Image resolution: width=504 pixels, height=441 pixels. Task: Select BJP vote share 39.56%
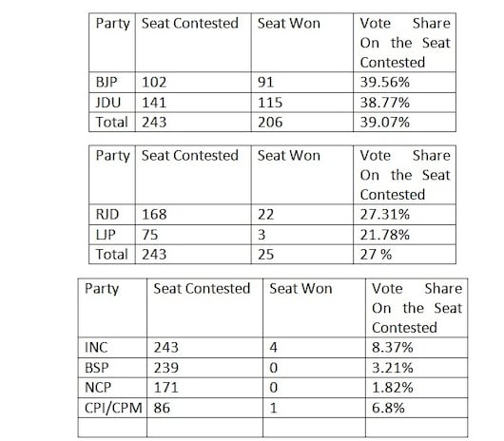(x=404, y=83)
